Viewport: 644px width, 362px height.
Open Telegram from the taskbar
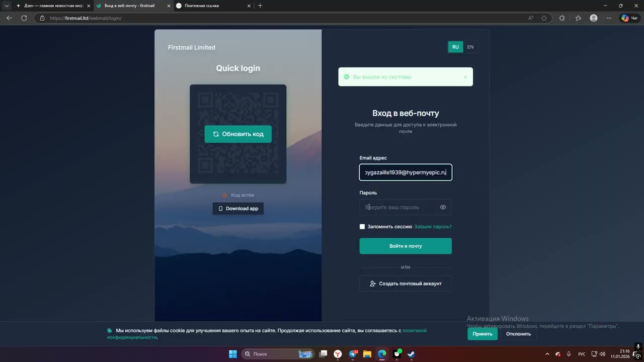pyautogui.click(x=353, y=354)
